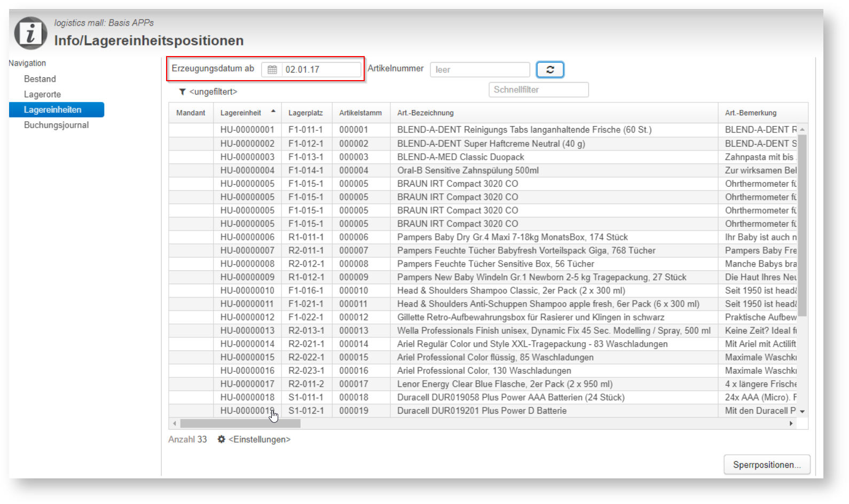
Task: Toggle Lagereinheit sort arrow
Action: [x=273, y=112]
